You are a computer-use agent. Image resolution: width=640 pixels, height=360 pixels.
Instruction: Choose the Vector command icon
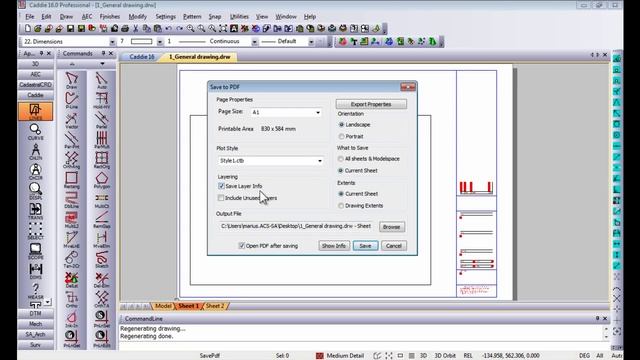pyautogui.click(x=71, y=120)
